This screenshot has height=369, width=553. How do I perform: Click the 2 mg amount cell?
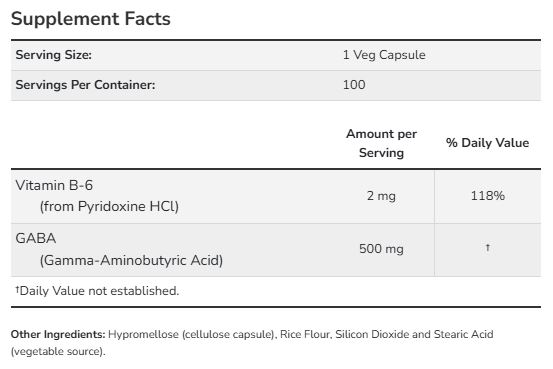pyautogui.click(x=381, y=196)
